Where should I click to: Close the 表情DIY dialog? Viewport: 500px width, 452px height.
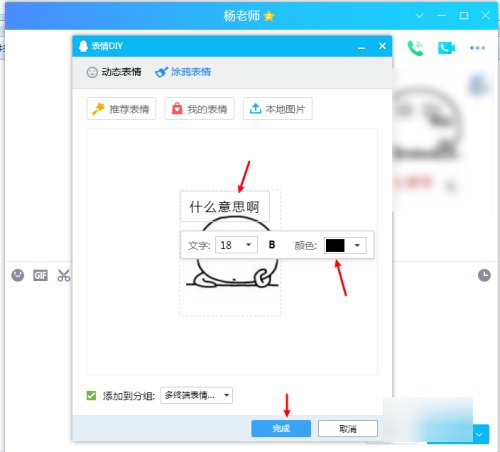point(382,46)
